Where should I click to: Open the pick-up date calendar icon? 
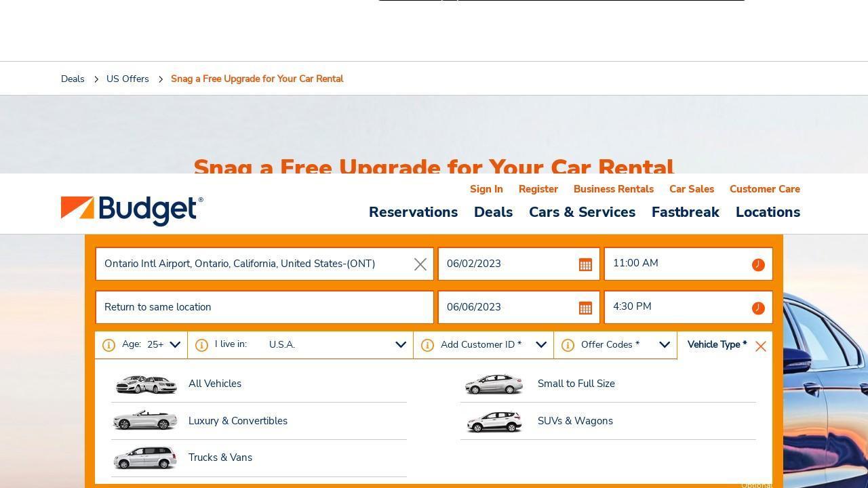[585, 264]
